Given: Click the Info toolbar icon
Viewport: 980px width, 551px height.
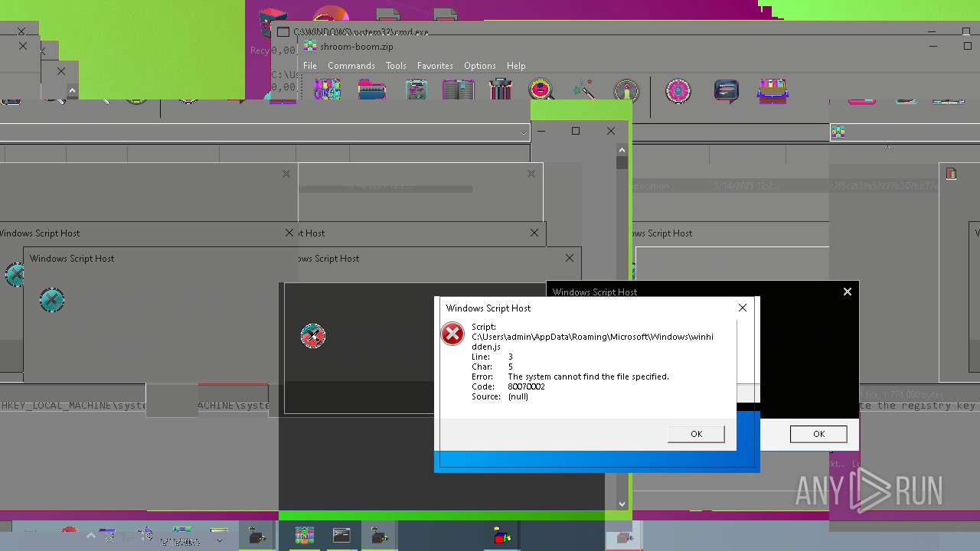Looking at the screenshot, I should (x=626, y=90).
